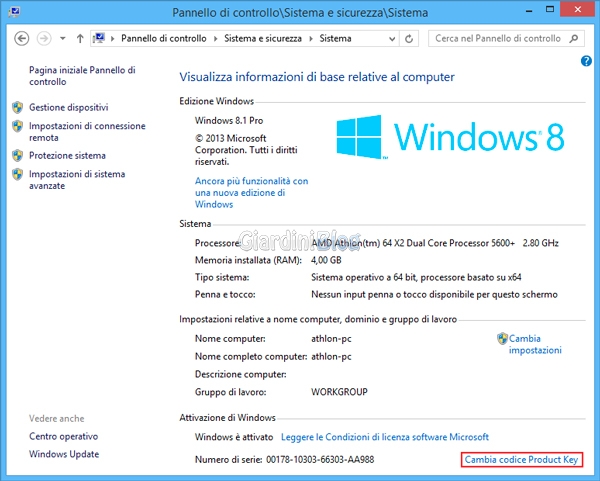Minimize the Sistema window
Viewport: 600px width, 481px height.
coord(529,11)
